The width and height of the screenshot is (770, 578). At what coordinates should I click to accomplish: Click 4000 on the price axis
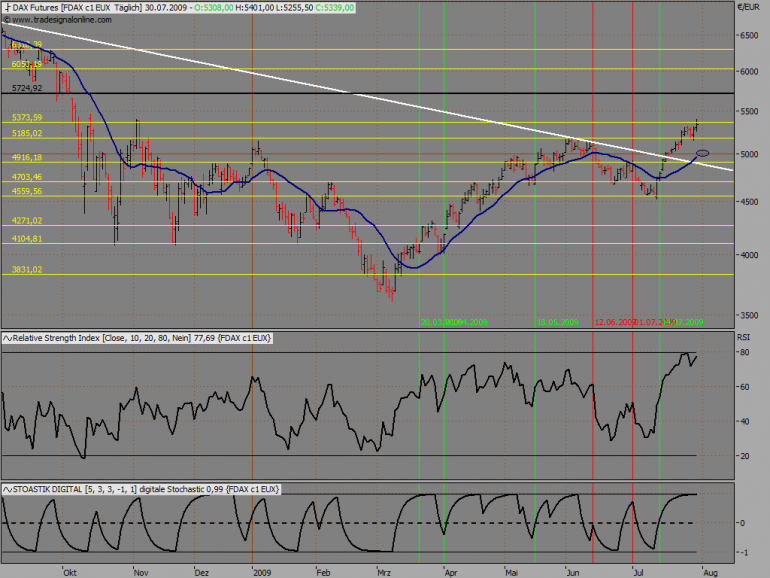point(749,255)
